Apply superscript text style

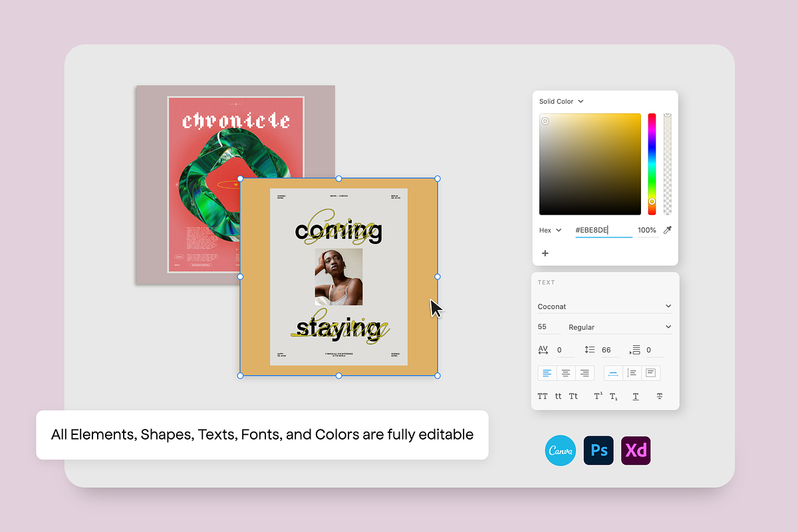coord(598,396)
